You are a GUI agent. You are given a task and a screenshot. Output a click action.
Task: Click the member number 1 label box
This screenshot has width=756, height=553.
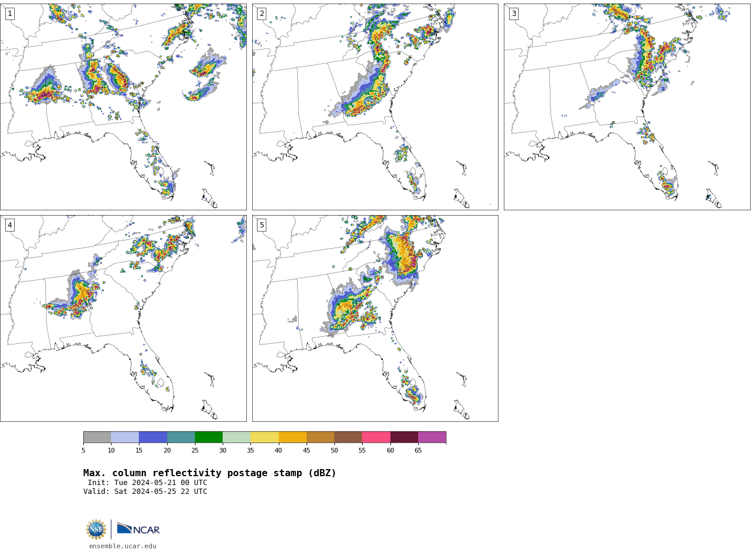[9, 14]
